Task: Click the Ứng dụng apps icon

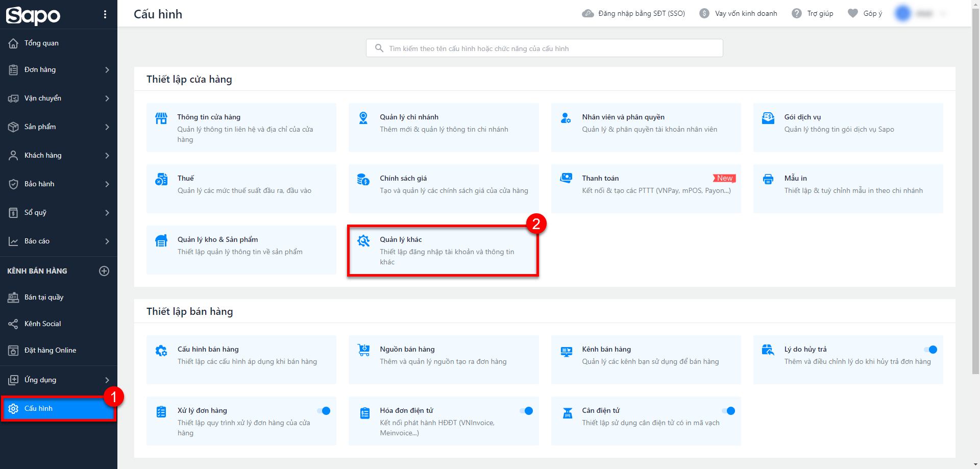Action: coord(13,380)
